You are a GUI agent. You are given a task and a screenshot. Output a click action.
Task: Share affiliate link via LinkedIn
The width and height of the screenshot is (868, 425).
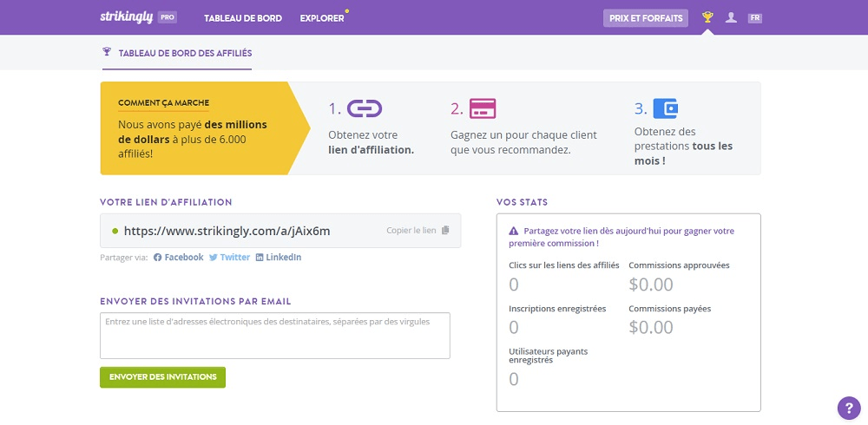pos(279,258)
